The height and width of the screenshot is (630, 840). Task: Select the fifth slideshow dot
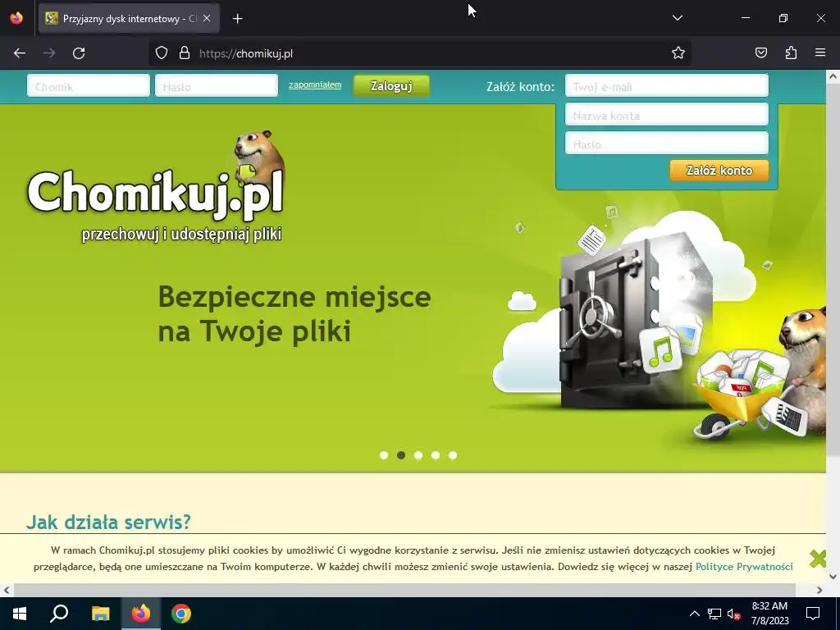(x=453, y=455)
